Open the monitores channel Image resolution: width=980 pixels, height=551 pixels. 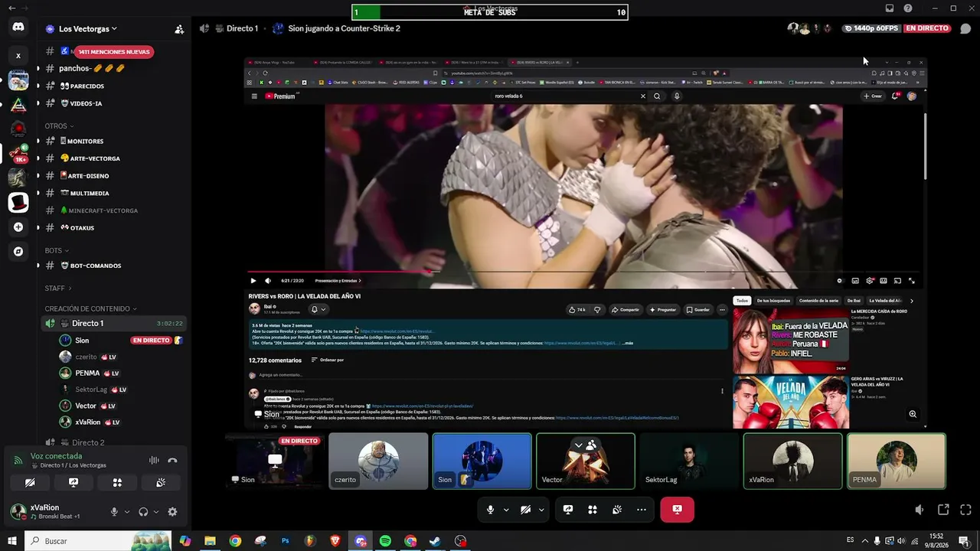(114, 142)
